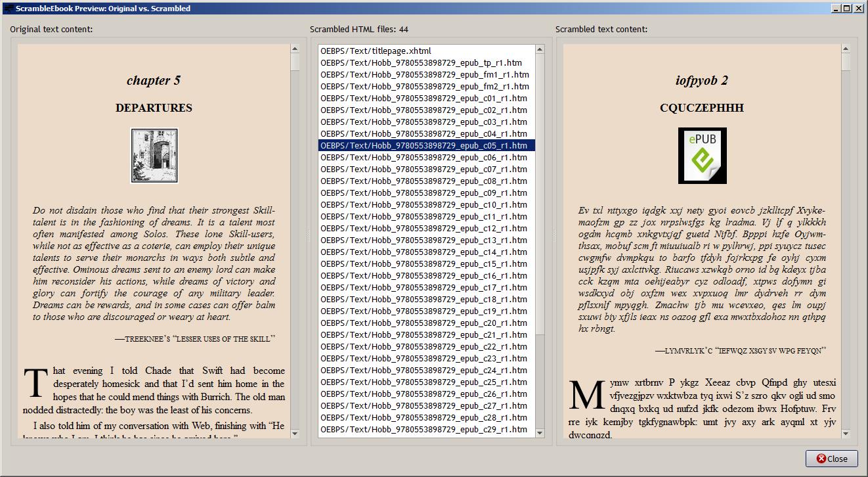Image resolution: width=868 pixels, height=477 pixels.
Task: Select the epub_tp_r1.htm file entry
Action: pyautogui.click(x=427, y=62)
